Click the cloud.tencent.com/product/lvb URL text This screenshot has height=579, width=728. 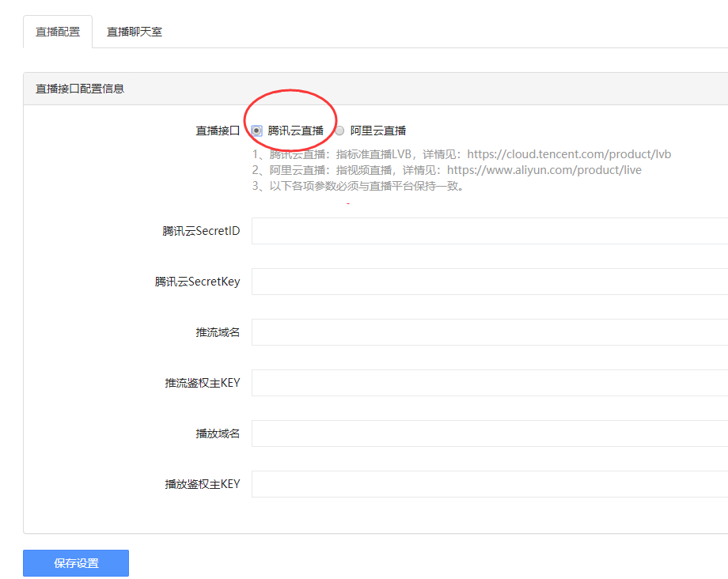[x=569, y=154]
